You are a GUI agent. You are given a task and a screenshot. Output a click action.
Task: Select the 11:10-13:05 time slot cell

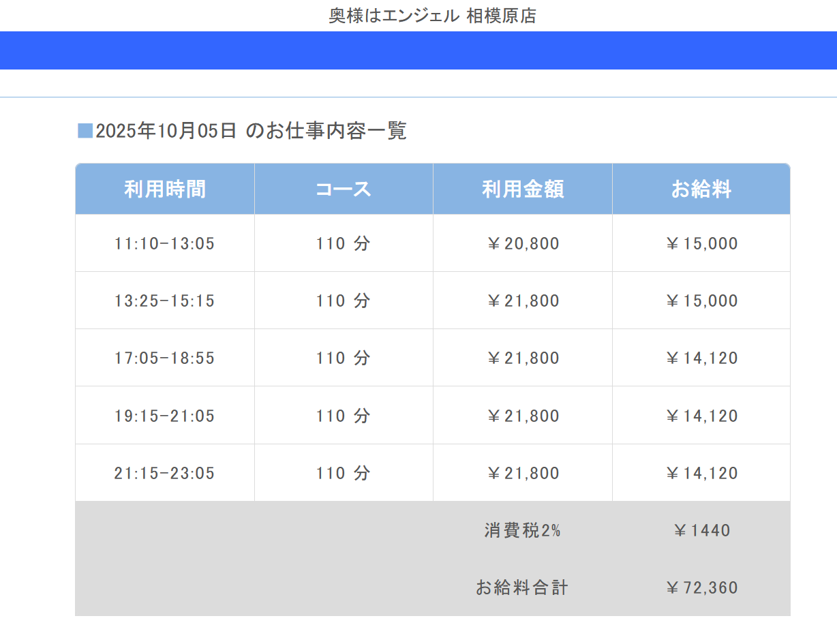[165, 244]
